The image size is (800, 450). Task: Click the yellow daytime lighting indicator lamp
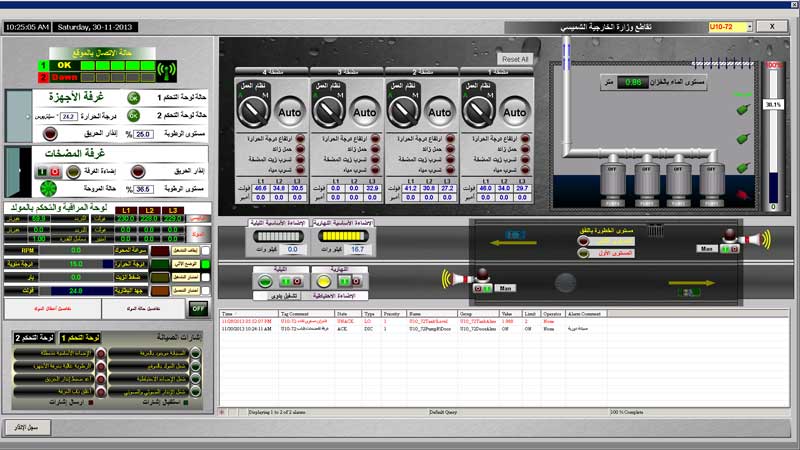click(x=325, y=283)
